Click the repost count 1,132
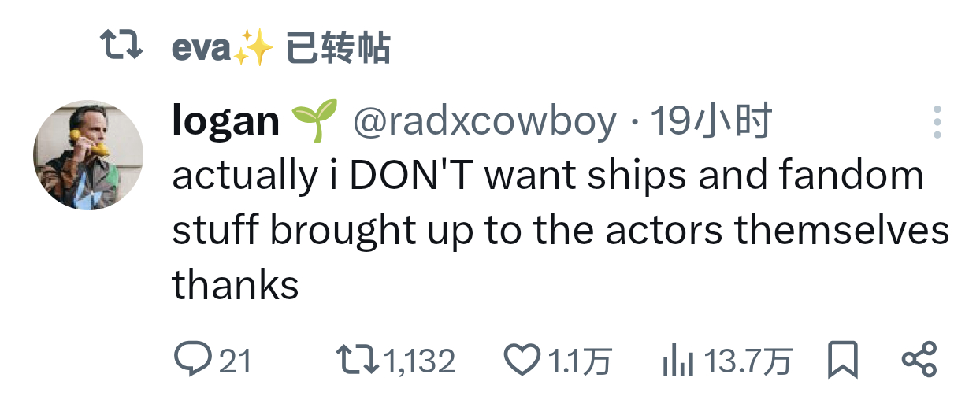 click(419, 361)
